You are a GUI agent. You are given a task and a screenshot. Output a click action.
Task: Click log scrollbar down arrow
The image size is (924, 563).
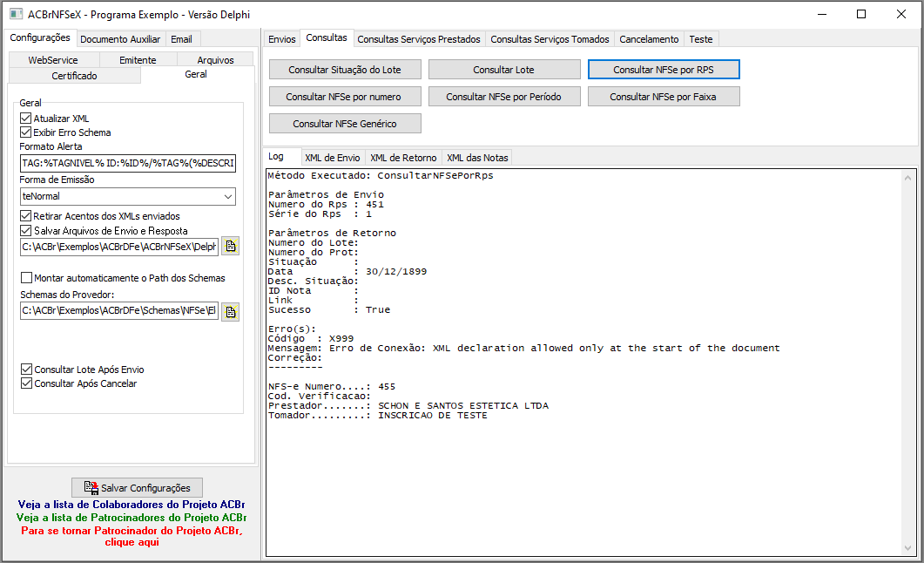click(x=907, y=548)
